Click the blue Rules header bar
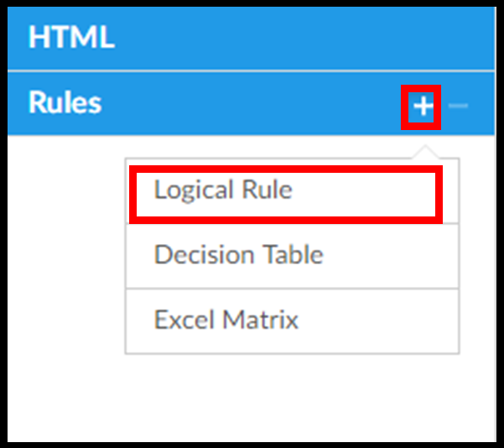The width and height of the screenshot is (504, 448). [x=210, y=103]
